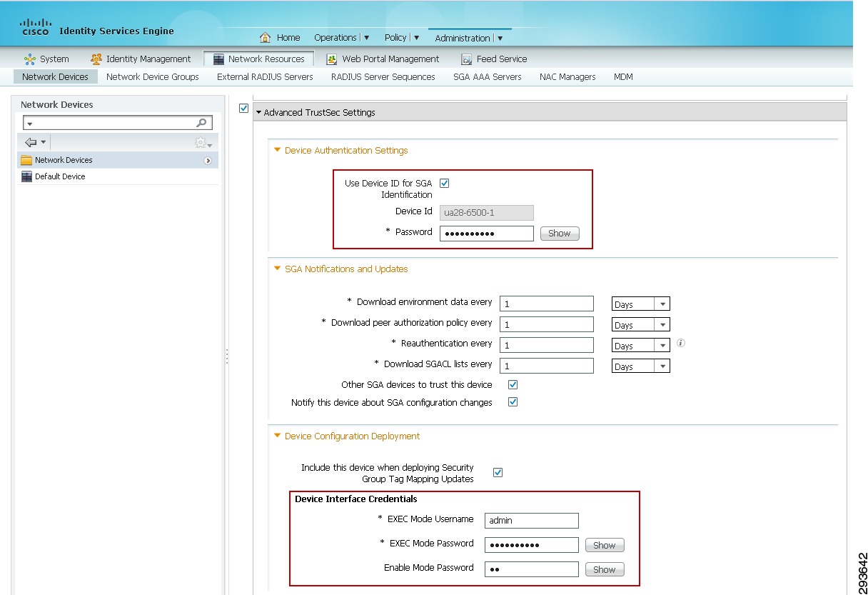
Task: Open the RADIUS Server Sequences tab
Action: click(x=383, y=77)
